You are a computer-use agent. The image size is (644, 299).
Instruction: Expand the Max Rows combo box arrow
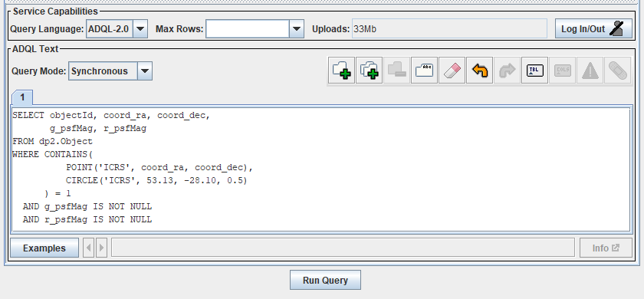(x=297, y=29)
